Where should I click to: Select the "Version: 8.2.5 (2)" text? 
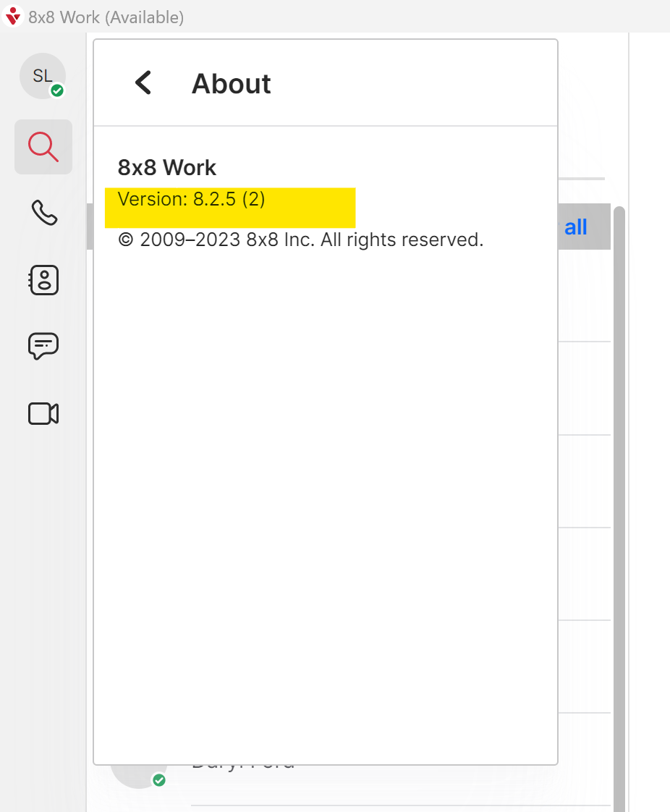pyautogui.click(x=192, y=199)
